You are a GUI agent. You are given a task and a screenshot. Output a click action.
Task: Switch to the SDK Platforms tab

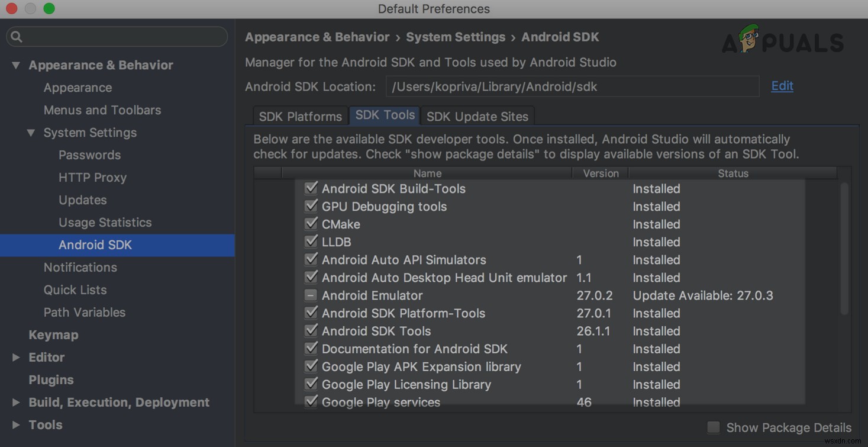coord(300,116)
